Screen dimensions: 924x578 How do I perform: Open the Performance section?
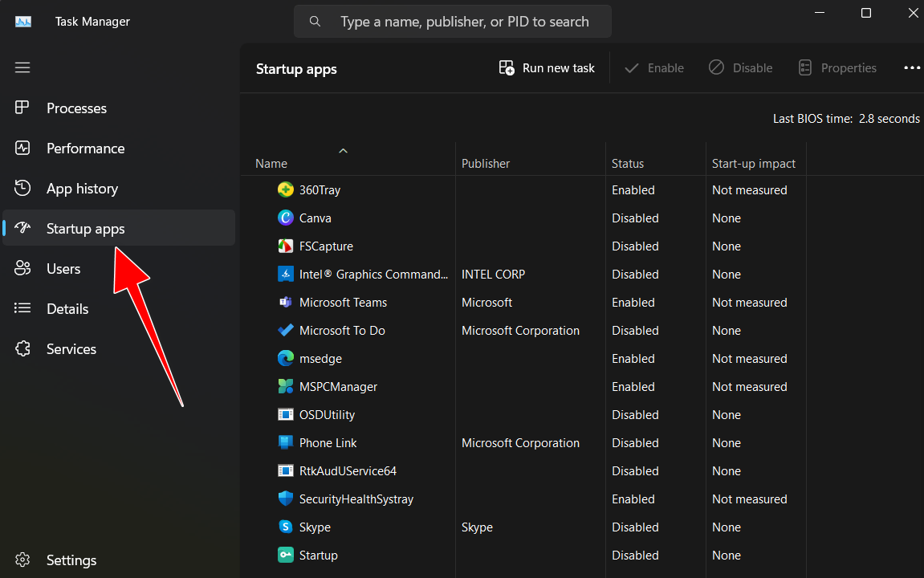click(85, 148)
